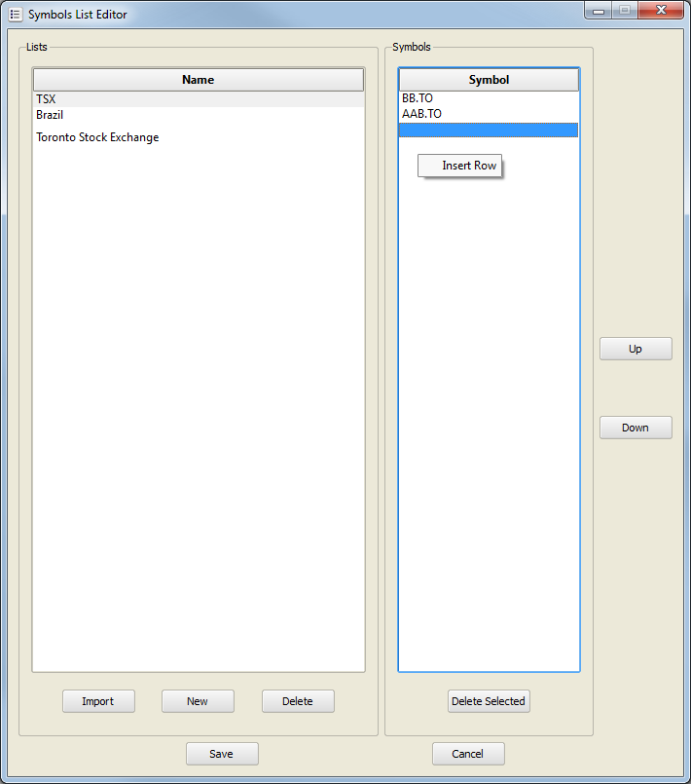Minimize the Symbols List Editor window
The width and height of the screenshot is (691, 784).
coord(599,11)
